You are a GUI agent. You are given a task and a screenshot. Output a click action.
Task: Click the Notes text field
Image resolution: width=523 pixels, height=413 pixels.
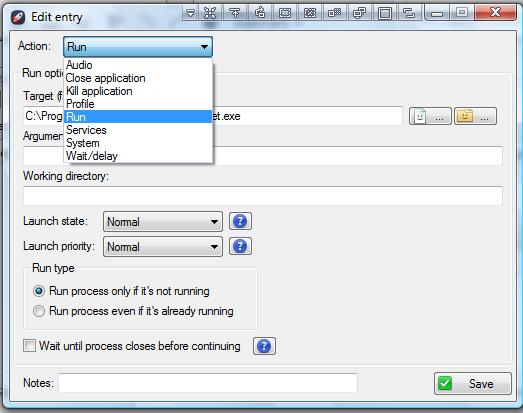(x=208, y=383)
